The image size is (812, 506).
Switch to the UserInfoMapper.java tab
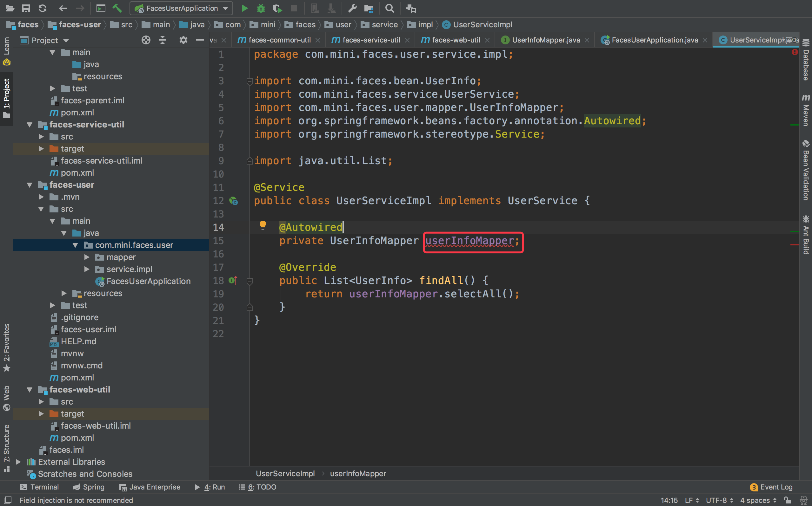click(x=545, y=40)
